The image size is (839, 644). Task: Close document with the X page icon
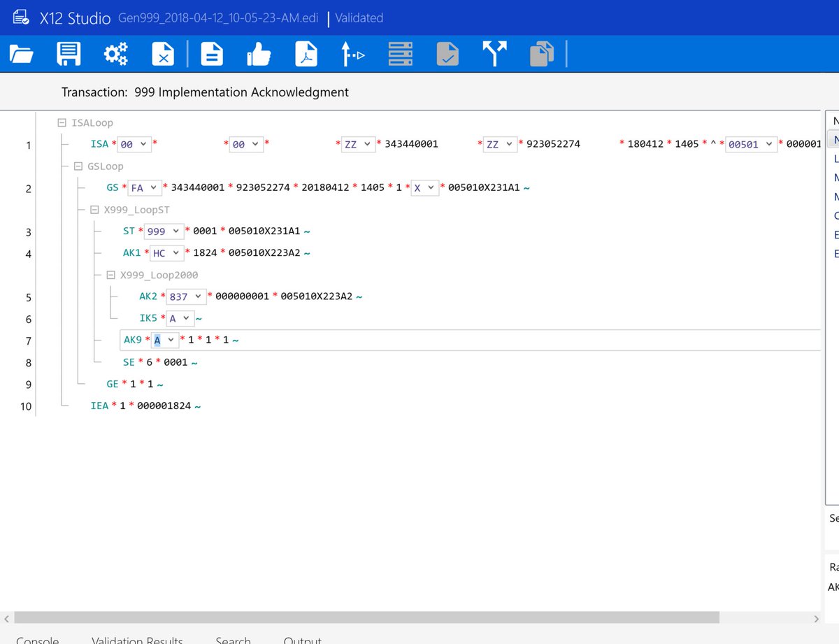point(163,55)
